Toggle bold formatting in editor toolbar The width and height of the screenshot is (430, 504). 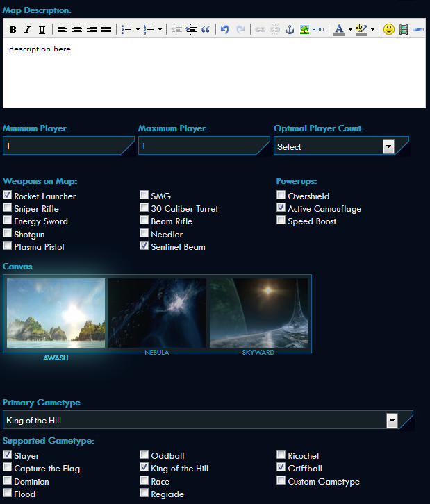pos(13,29)
